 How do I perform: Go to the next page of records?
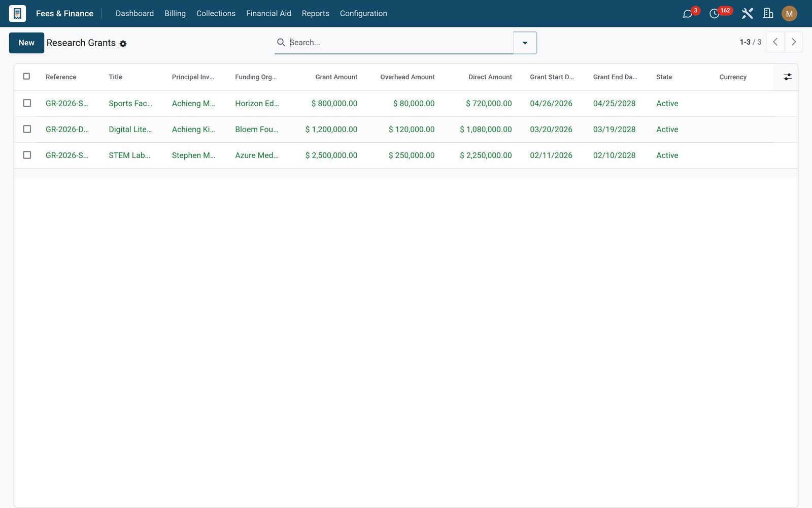(794, 42)
